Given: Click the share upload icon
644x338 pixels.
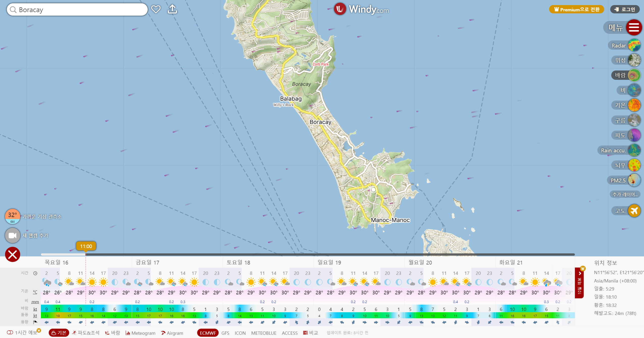Looking at the screenshot, I should pyautogui.click(x=172, y=9).
